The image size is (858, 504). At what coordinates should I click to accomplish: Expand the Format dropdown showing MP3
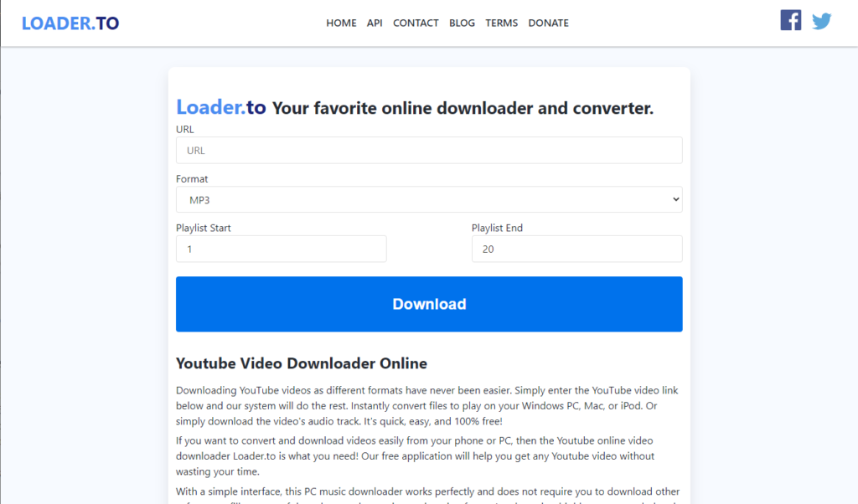tap(429, 200)
